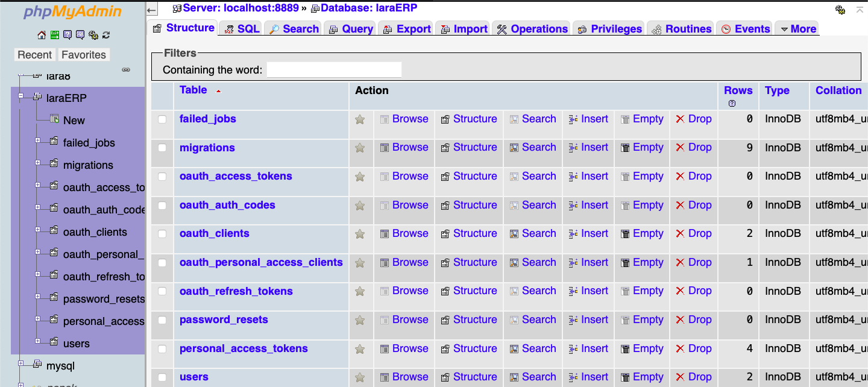Check the oauth_personal_access_clients row checkbox

click(162, 263)
